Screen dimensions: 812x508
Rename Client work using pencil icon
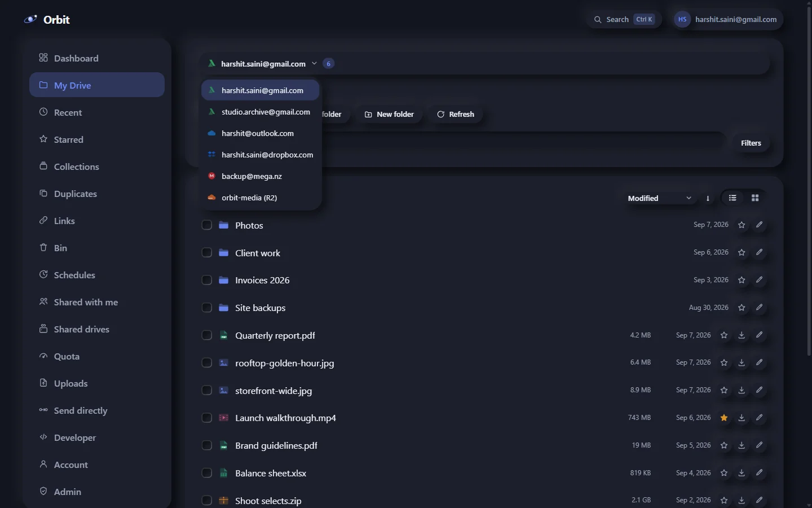[x=760, y=252]
